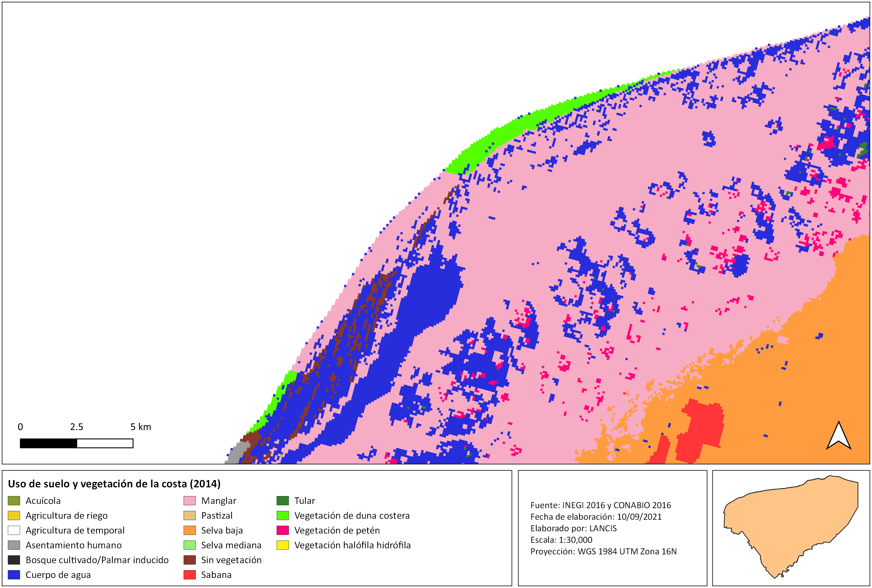Screen dimensions: 872x588
Task: Click the north arrow symbol on map
Action: point(839,436)
